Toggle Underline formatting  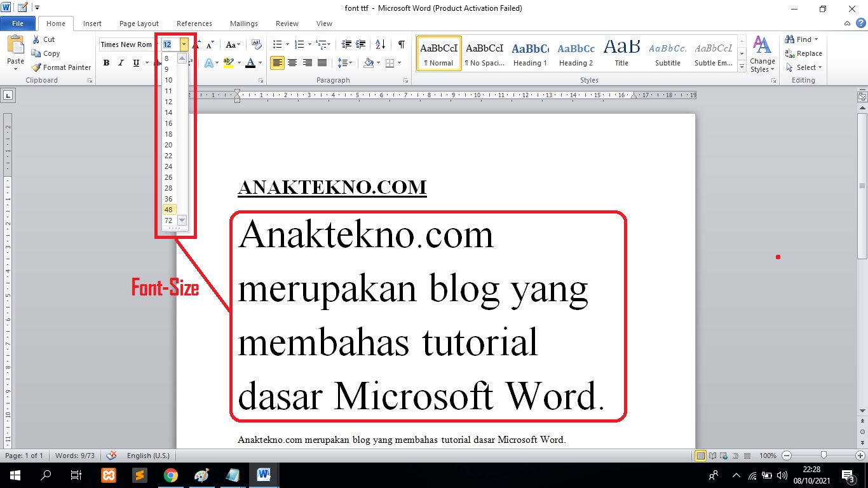(136, 63)
